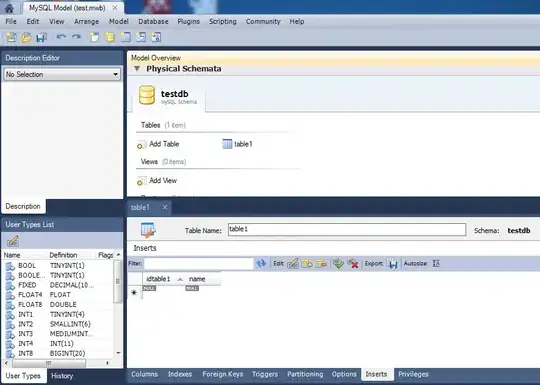This screenshot has width=540, height=385.
Task: Click the name column header
Action: click(x=203, y=279)
